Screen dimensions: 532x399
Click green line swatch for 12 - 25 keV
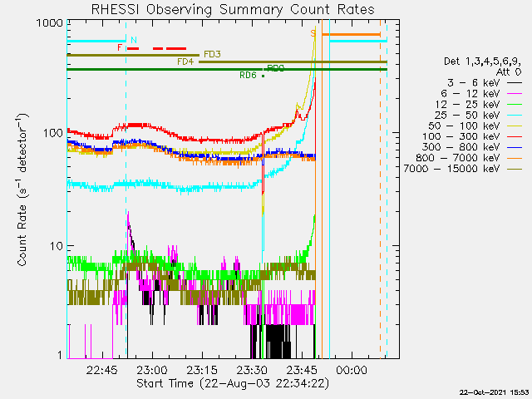tap(515, 104)
